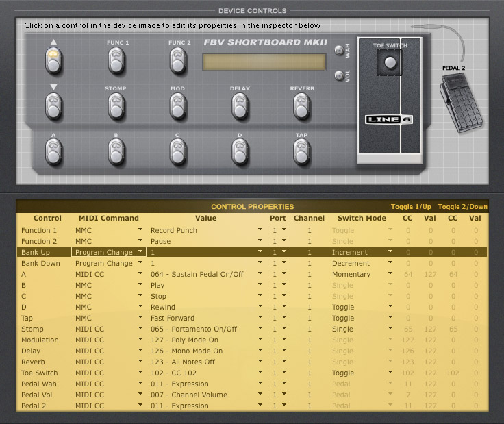The image size is (504, 424).
Task: Select the STOMP footswitch
Action: click(116, 106)
